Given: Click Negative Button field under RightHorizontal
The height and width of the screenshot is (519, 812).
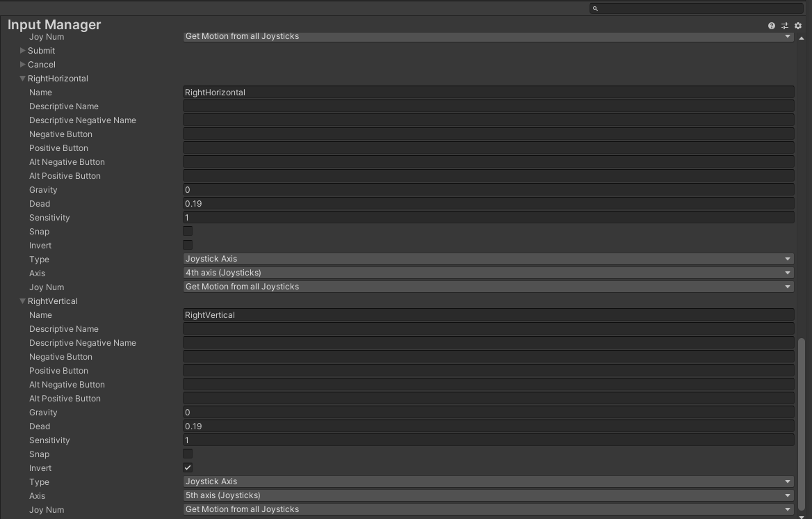Looking at the screenshot, I should click(x=488, y=134).
